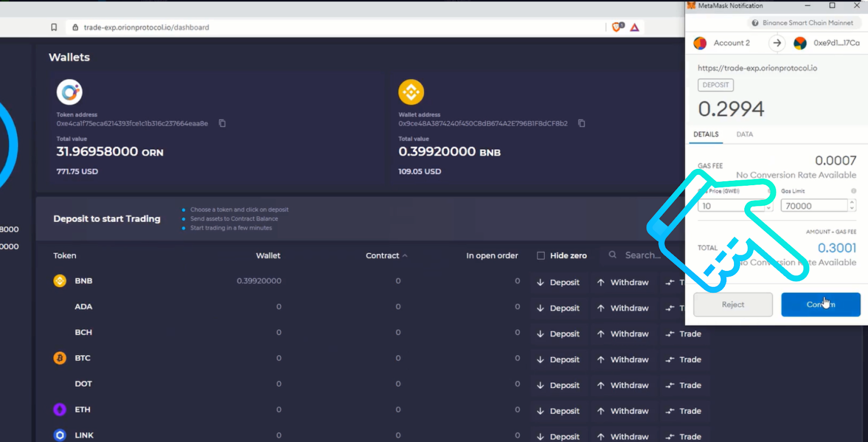Click the Account 2 avatar icon

pos(700,43)
